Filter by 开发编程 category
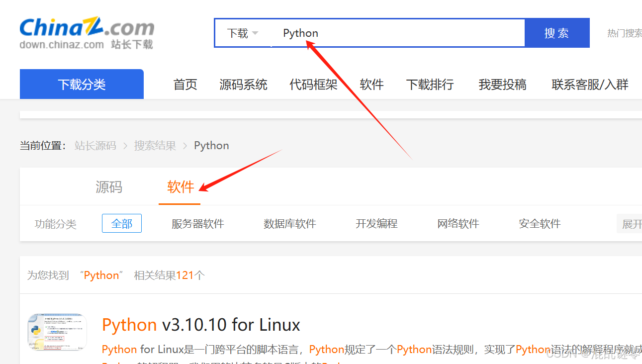 pos(376,224)
